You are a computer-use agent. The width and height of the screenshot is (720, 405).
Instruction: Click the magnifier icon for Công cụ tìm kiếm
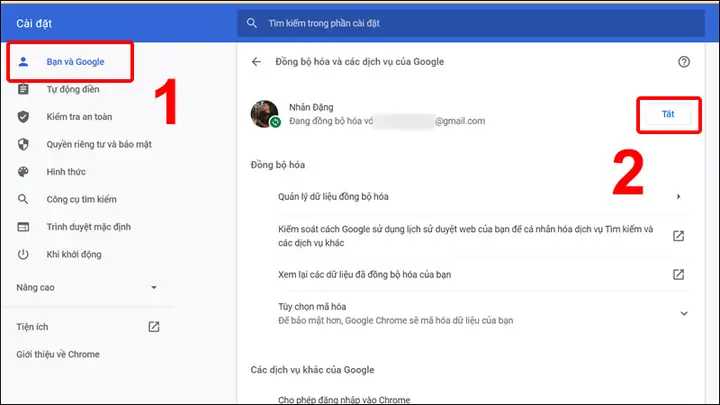23,199
